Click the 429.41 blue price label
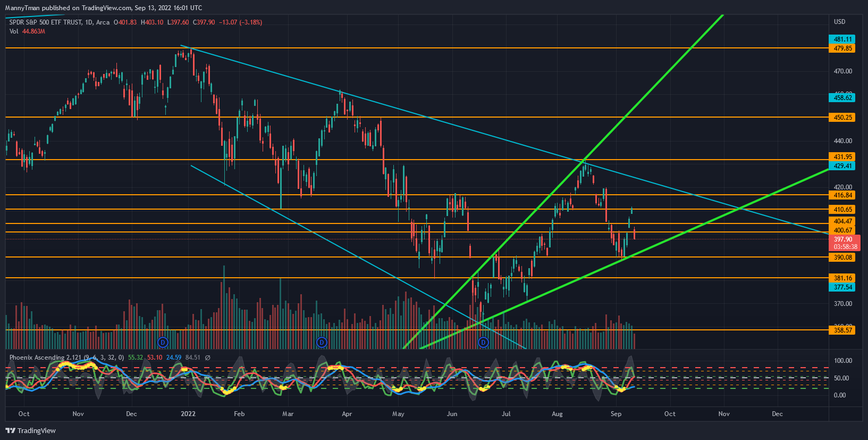 coord(842,166)
